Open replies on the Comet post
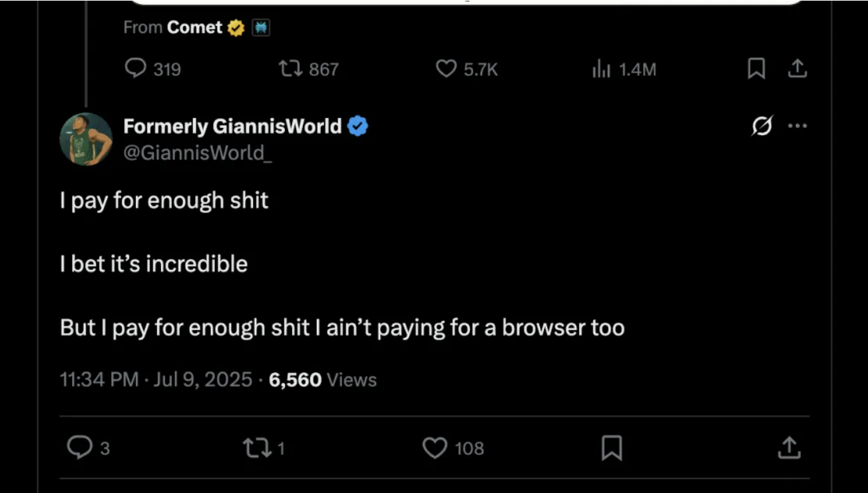Screen dimensions: 868x493 pyautogui.click(x=152, y=69)
